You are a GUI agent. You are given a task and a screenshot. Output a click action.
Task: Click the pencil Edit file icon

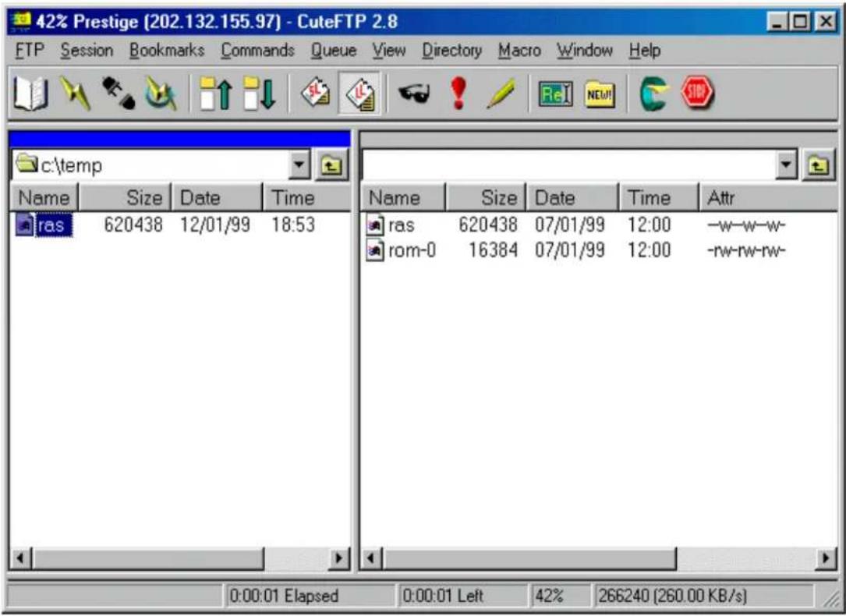(501, 94)
